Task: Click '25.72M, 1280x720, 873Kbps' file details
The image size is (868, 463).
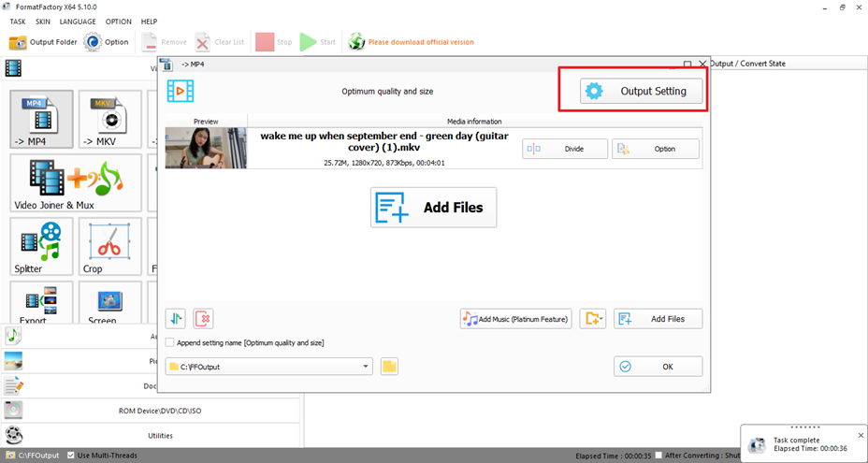Action: [x=384, y=163]
